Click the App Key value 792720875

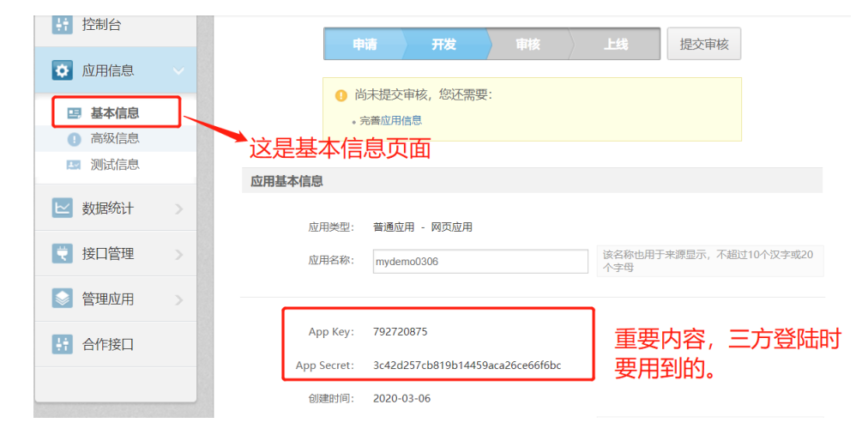click(401, 332)
